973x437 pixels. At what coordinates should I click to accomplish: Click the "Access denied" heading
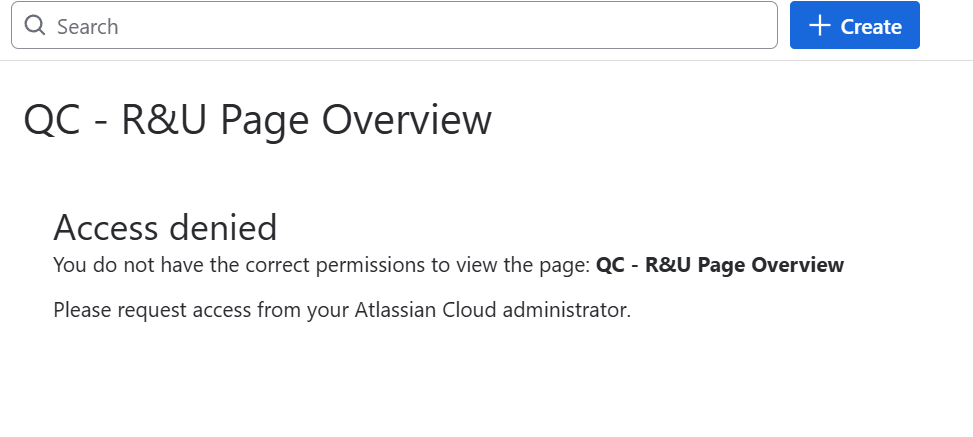[165, 228]
